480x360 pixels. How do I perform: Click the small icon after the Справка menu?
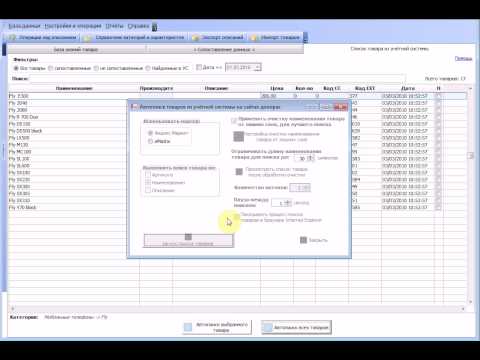click(x=155, y=27)
